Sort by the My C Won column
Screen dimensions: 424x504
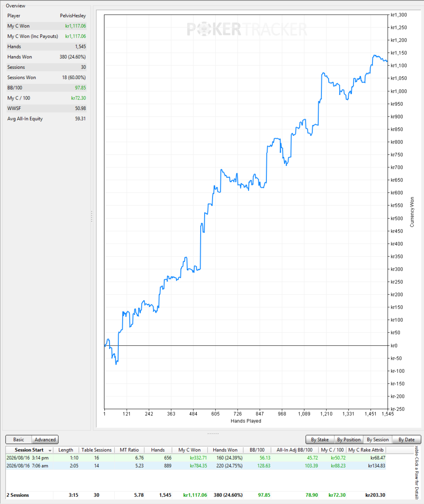189,450
